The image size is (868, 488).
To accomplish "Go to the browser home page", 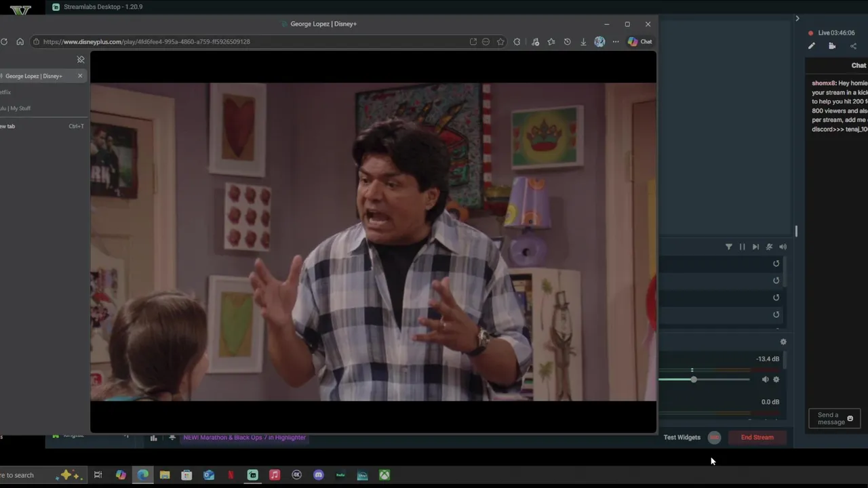I will click(x=20, y=41).
